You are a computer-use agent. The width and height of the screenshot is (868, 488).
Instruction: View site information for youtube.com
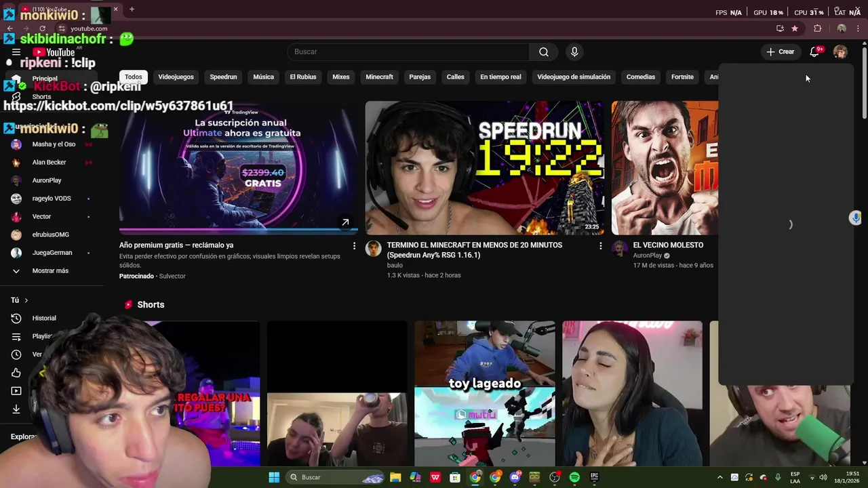[x=61, y=28]
